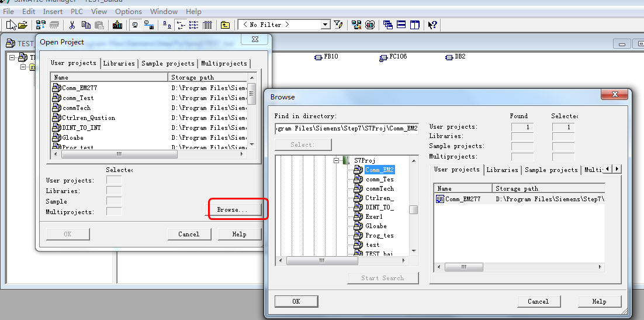
Task: Click the Open Project folder toolbar icon
Action: [x=23, y=25]
